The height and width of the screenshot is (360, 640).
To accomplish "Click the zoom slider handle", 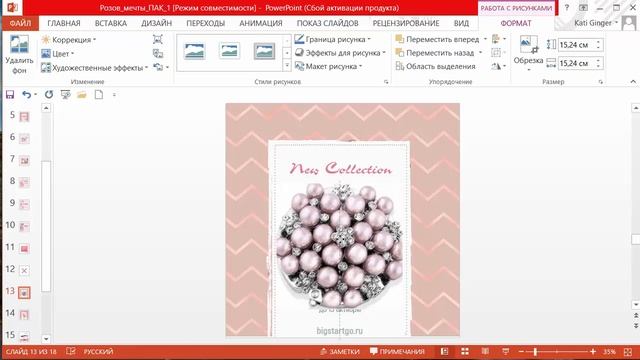I will [x=535, y=351].
